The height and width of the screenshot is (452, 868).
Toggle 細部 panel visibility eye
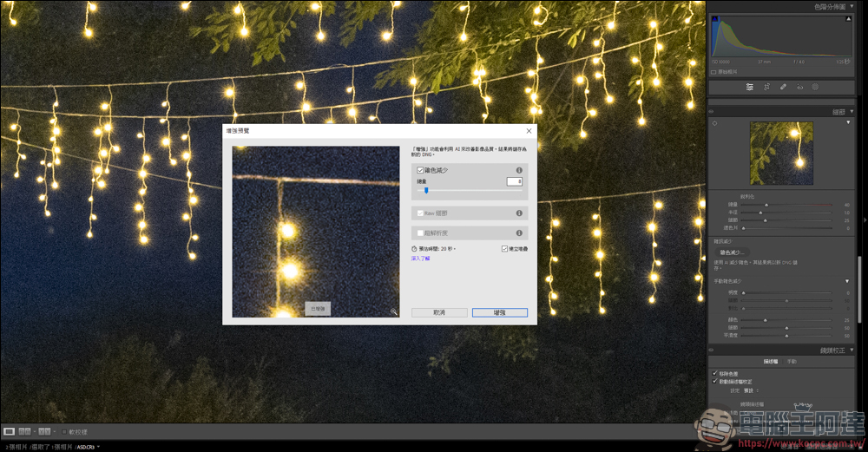click(712, 112)
